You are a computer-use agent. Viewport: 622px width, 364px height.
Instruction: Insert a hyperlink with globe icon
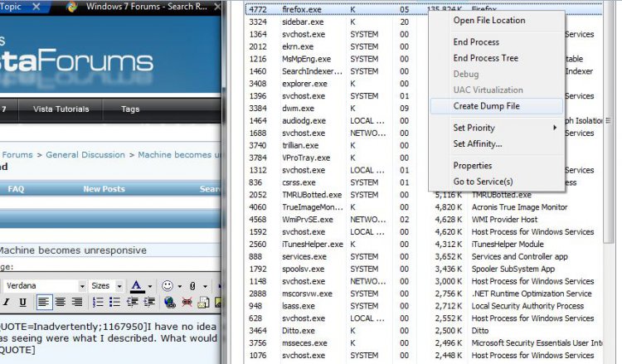pyautogui.click(x=169, y=302)
